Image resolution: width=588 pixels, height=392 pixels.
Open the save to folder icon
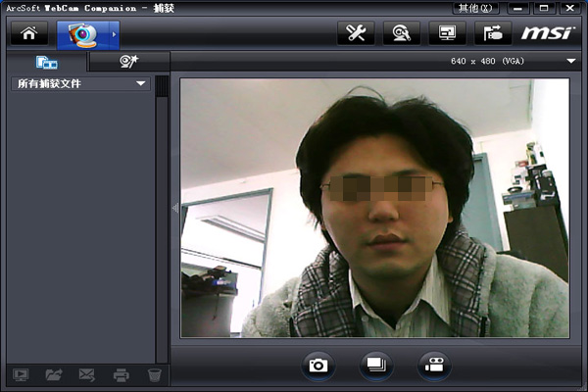click(54, 374)
